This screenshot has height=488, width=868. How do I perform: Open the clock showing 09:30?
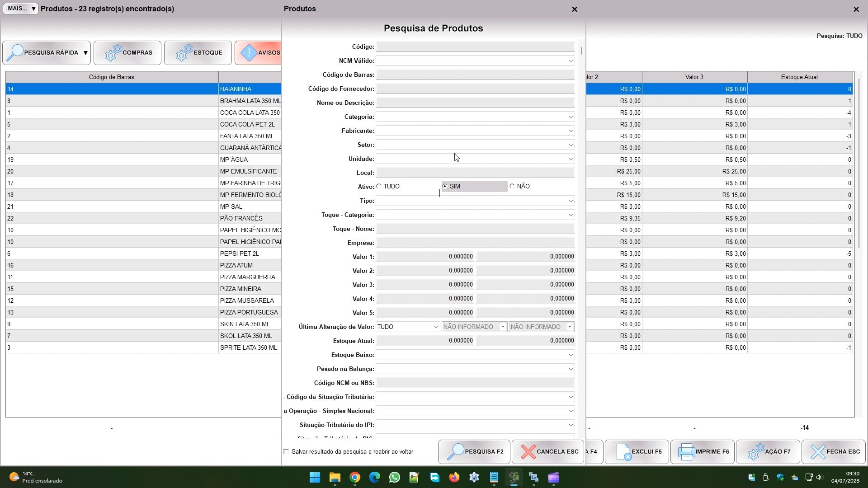(844, 477)
